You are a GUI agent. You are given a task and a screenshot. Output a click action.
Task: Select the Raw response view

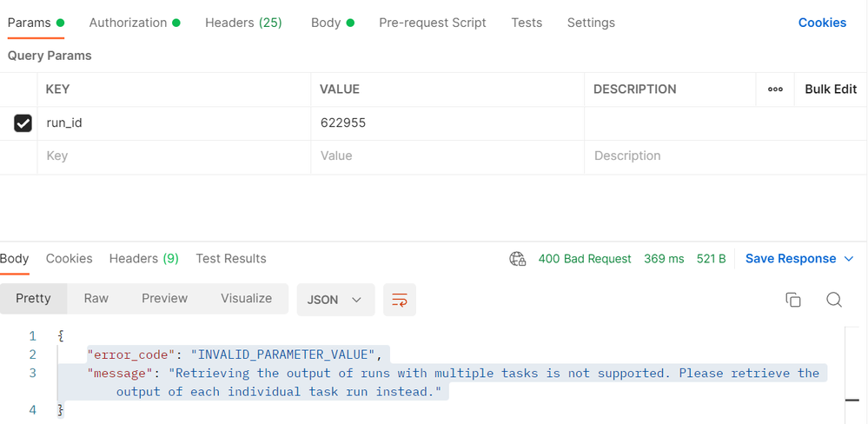pos(96,298)
